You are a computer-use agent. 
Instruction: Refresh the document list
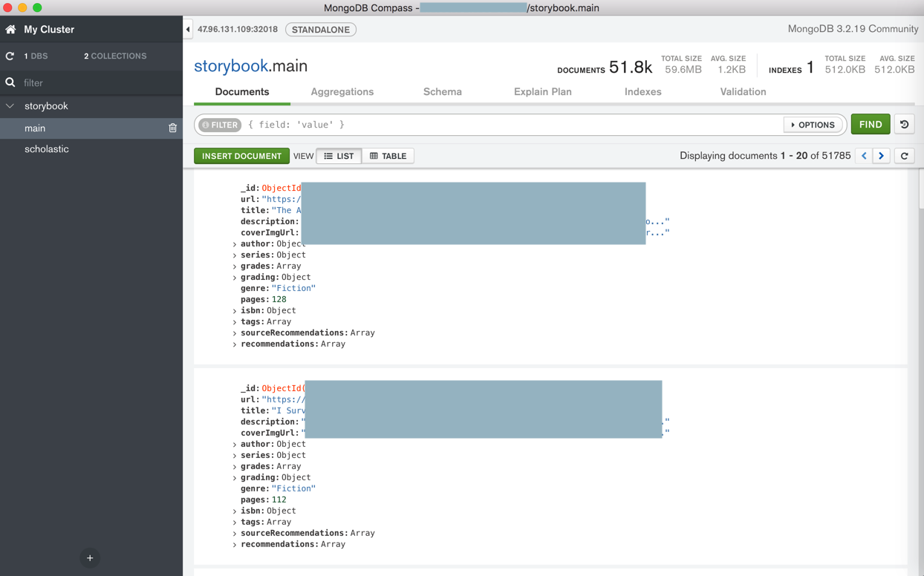coord(904,156)
